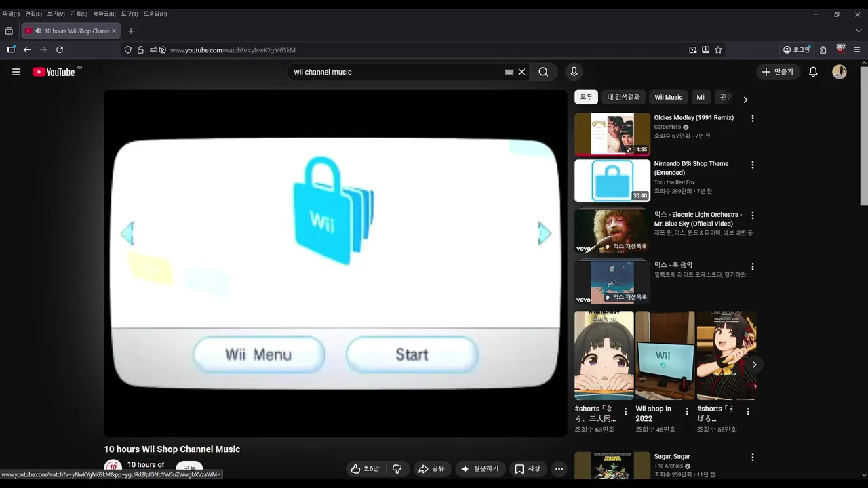Screen dimensions: 868x488
Task: Open the 편집(E) menu
Action: pyautogui.click(x=33, y=14)
